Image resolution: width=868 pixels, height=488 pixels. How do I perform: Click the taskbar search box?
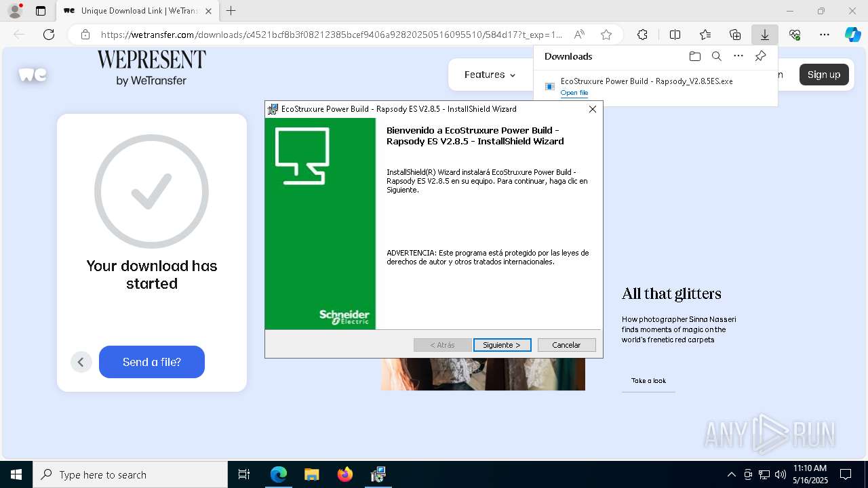tap(130, 474)
